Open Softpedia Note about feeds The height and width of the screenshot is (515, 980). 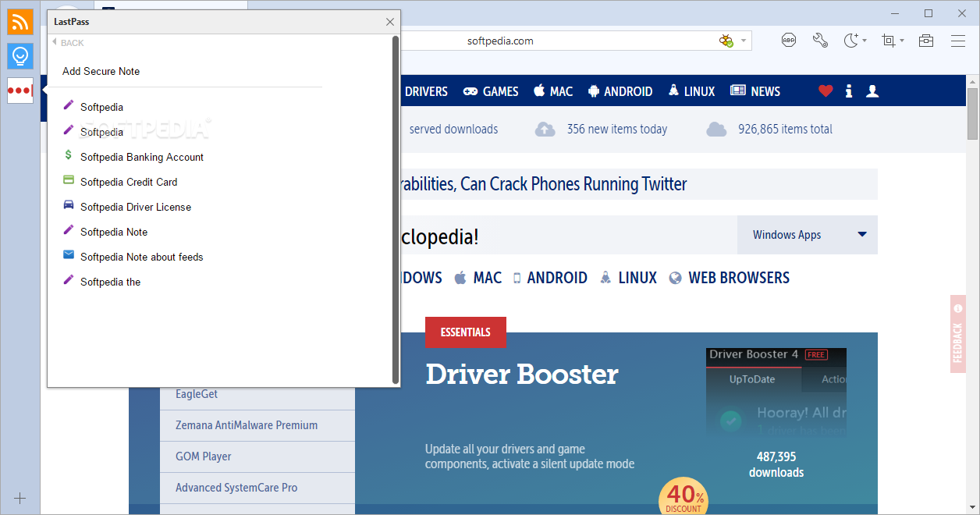point(142,257)
